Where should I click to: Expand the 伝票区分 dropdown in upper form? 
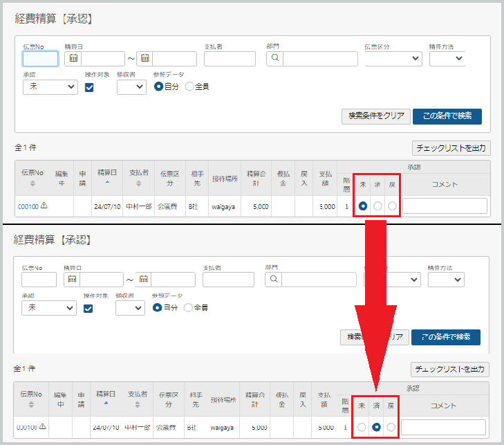(393, 59)
